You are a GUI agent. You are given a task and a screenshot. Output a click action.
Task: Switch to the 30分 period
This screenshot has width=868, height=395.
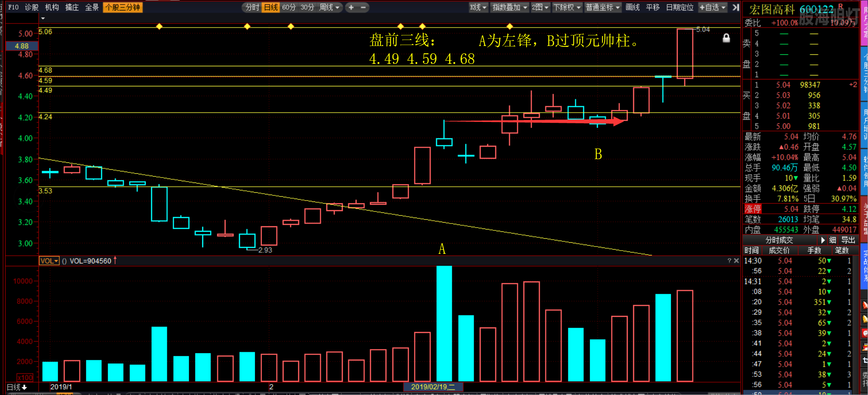[307, 7]
